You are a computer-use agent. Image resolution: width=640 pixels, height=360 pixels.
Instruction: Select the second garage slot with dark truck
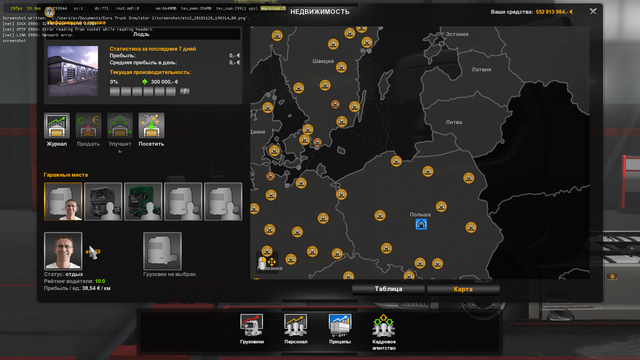(103, 202)
